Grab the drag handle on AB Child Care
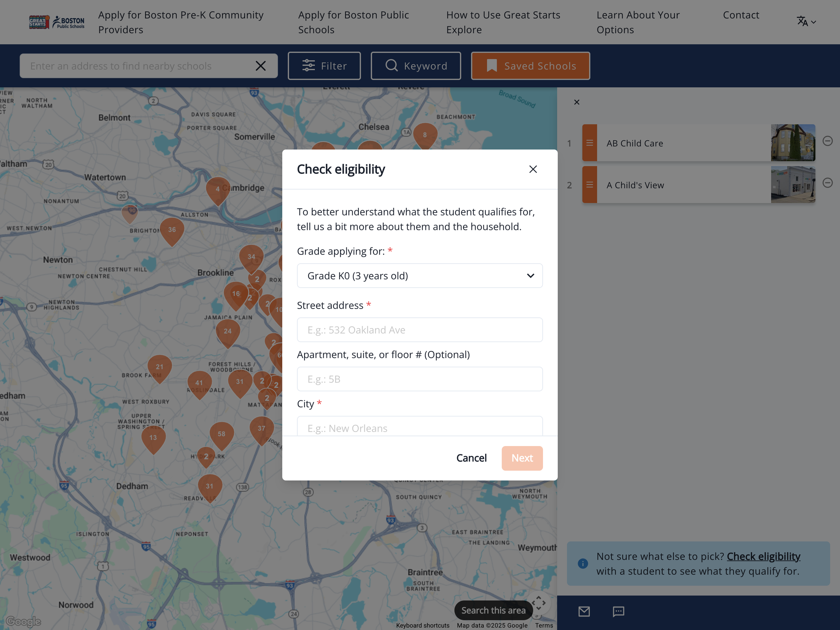The height and width of the screenshot is (630, 840). (x=590, y=143)
